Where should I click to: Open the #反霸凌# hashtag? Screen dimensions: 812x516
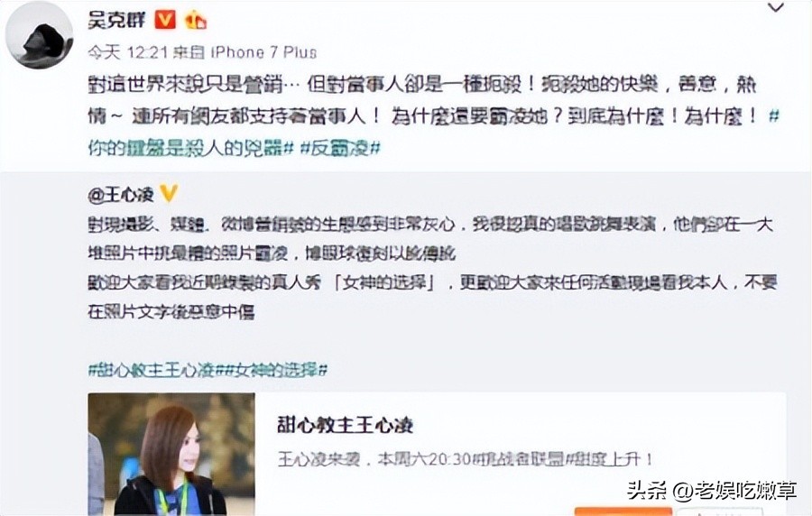pyautogui.click(x=340, y=149)
